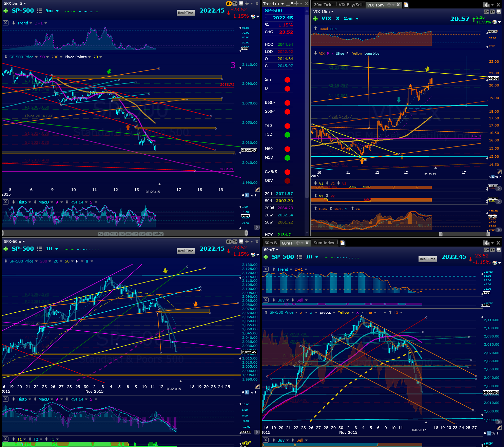Open list icon beside SP-500 in SPX-60m

39,249
